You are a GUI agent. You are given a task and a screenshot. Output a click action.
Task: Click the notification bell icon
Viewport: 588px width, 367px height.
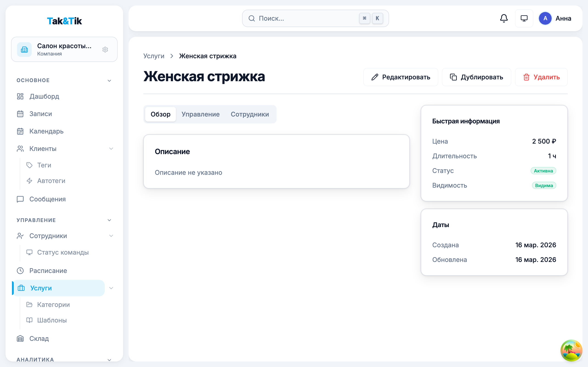click(504, 18)
